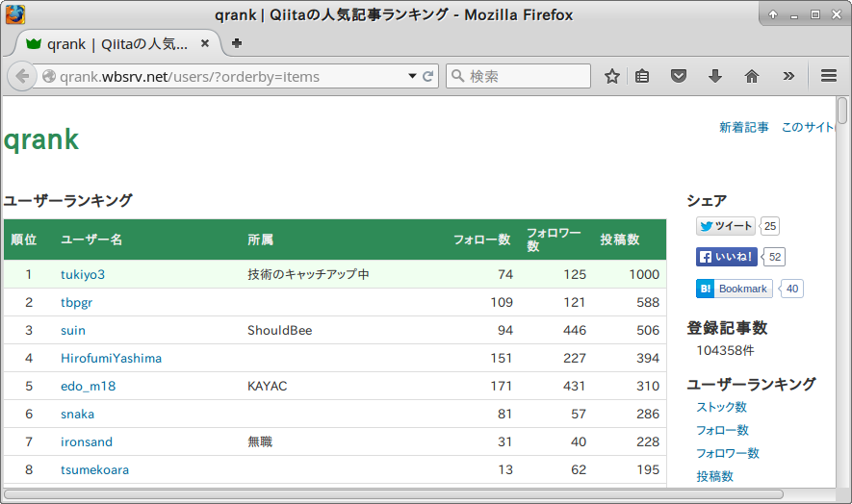Viewport: 852px width, 504px height.
Task: Open ストック数 ranking link
Action: (722, 407)
